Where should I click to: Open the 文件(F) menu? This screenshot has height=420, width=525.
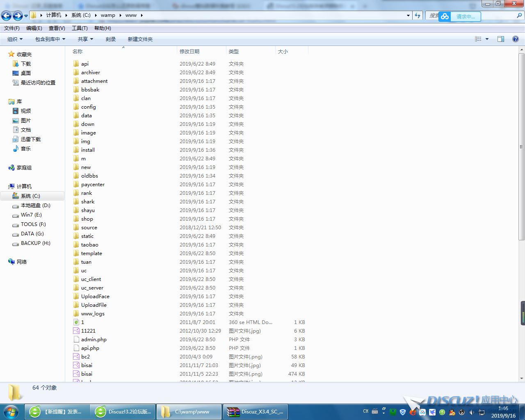point(12,28)
